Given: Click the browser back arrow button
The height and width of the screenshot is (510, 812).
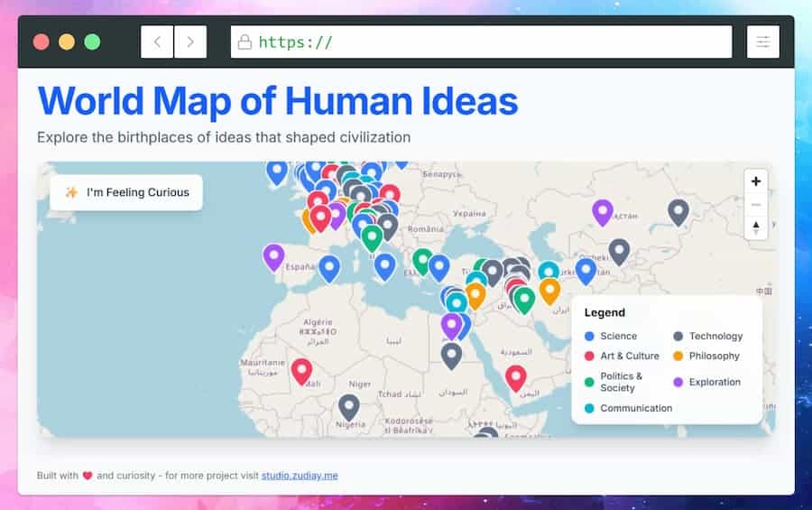Looking at the screenshot, I should pyautogui.click(x=157, y=42).
